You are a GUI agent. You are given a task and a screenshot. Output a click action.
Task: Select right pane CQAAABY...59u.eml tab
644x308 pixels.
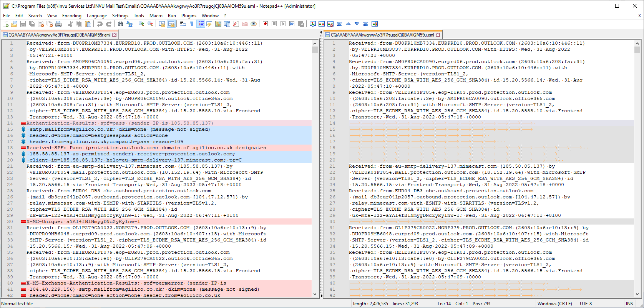tap(383, 35)
